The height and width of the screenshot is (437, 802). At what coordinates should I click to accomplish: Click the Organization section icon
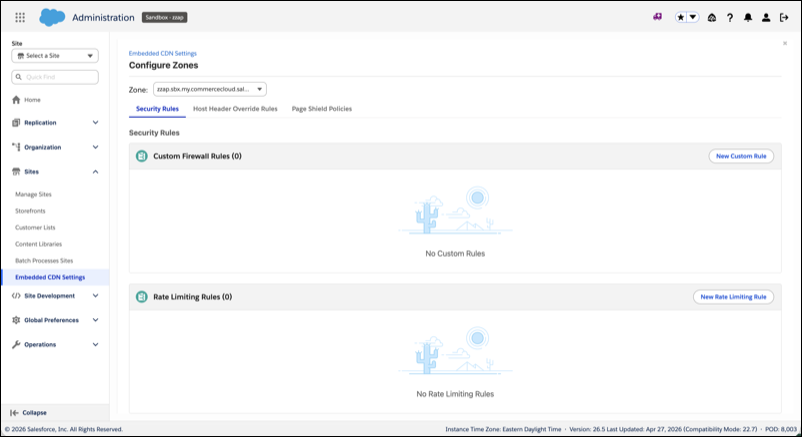pos(16,147)
